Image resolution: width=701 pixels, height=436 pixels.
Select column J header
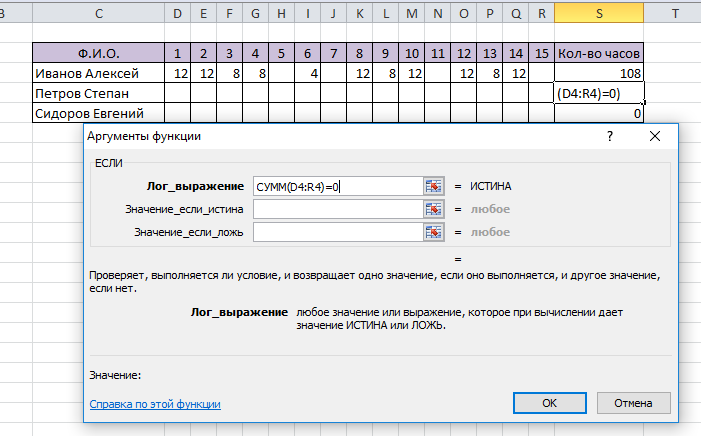point(333,13)
